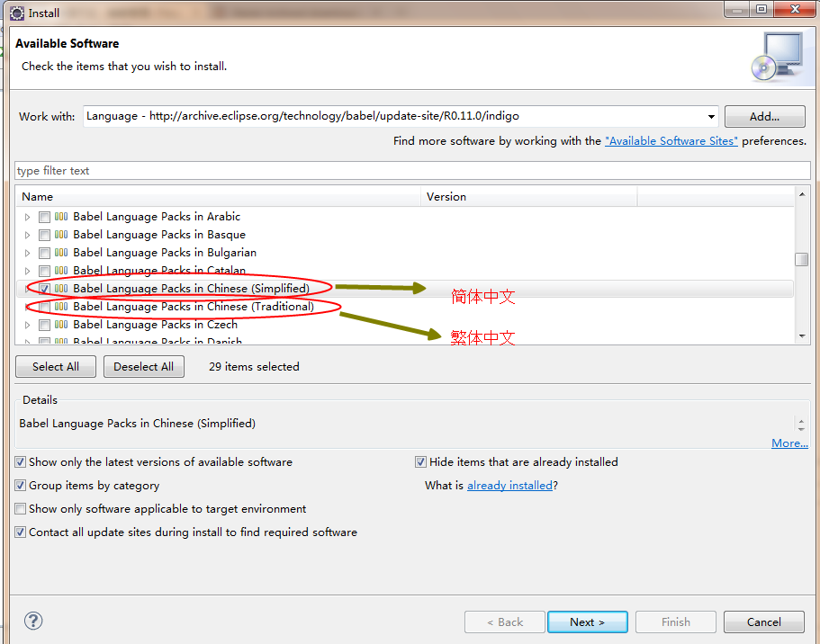The image size is (820, 644).
Task: Click the Name column header
Action: point(219,197)
